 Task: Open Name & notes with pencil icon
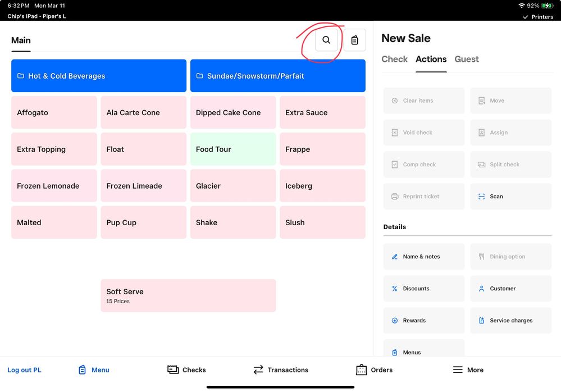[x=423, y=257]
